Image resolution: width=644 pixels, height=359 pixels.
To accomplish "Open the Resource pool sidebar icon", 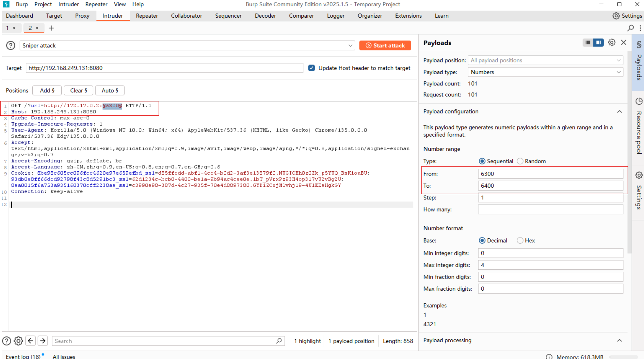I will click(639, 101).
